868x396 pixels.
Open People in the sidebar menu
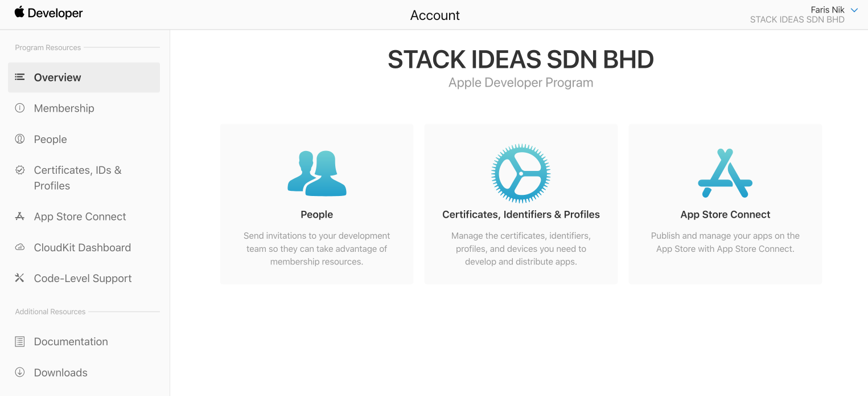click(51, 139)
